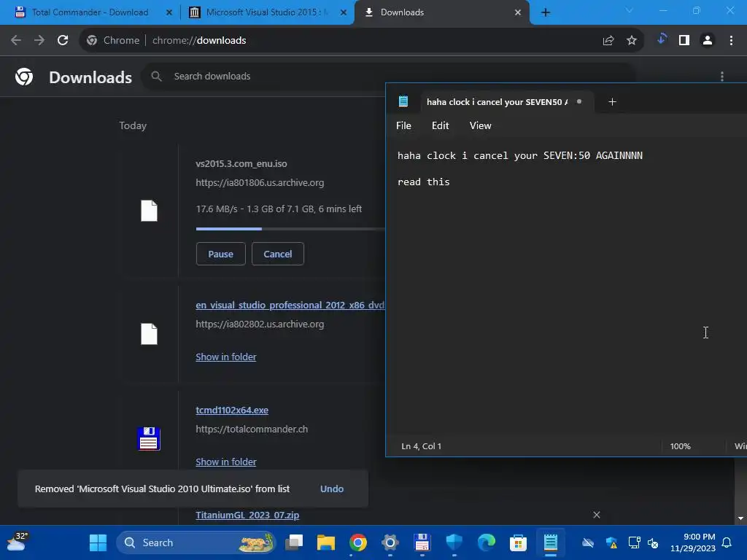Reload the Chrome downloads page

[63, 41]
